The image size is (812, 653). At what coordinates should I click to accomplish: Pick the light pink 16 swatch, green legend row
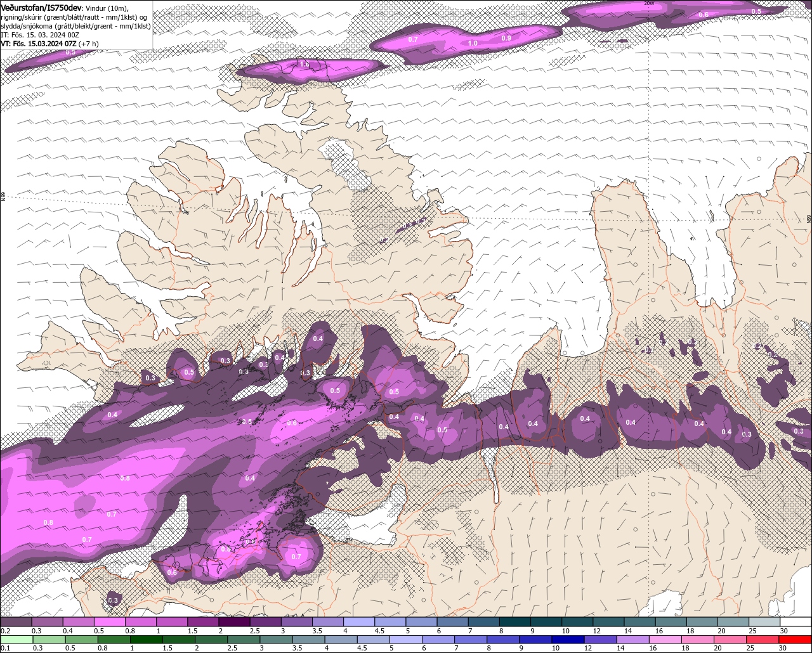click(665, 639)
